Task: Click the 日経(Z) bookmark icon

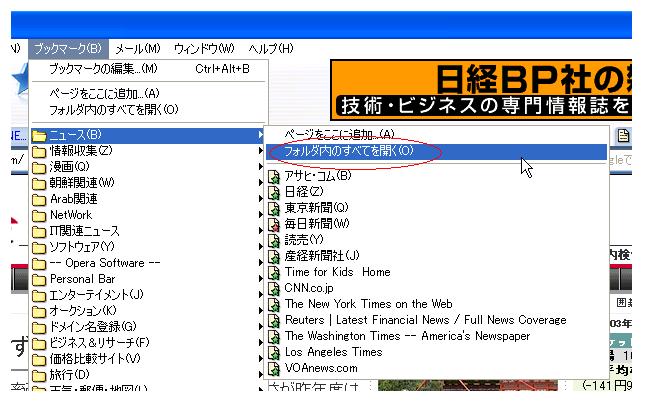Action: 274,193
